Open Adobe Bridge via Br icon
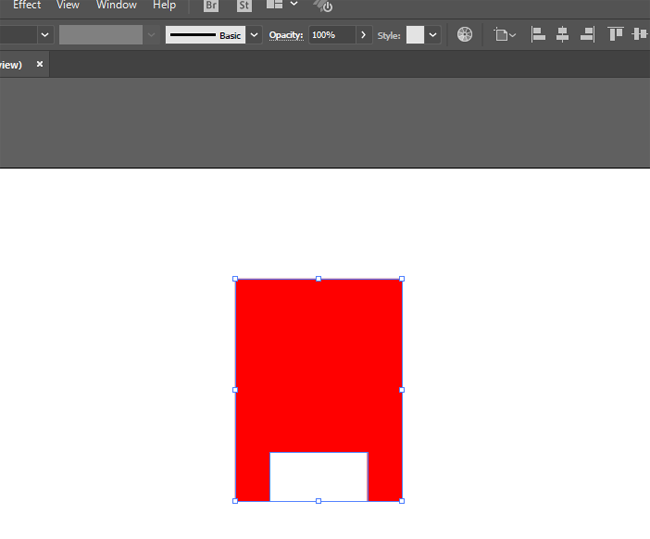Screen dimensions: 650x539 pos(210,6)
